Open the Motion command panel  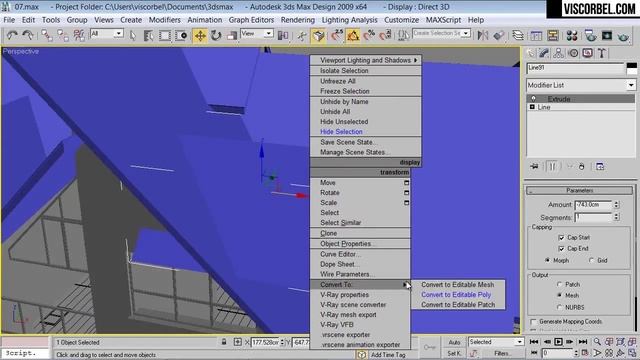573,53
